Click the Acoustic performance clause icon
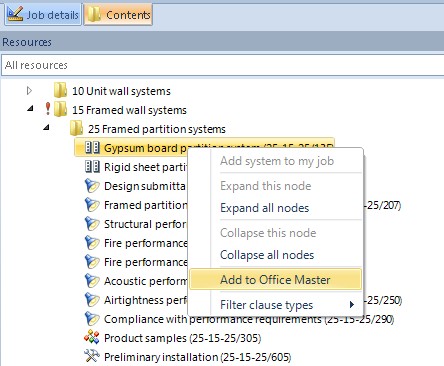Screen dimensions: 444x366 (x=92, y=281)
